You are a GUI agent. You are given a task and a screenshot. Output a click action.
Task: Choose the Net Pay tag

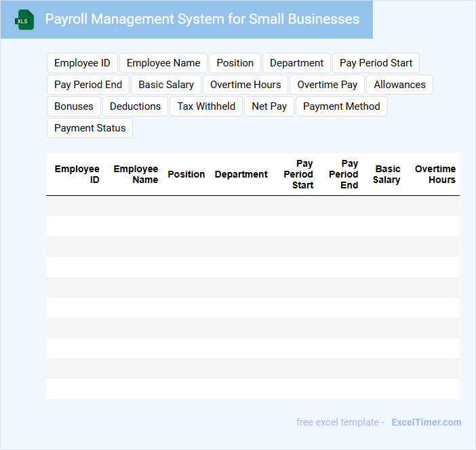269,106
